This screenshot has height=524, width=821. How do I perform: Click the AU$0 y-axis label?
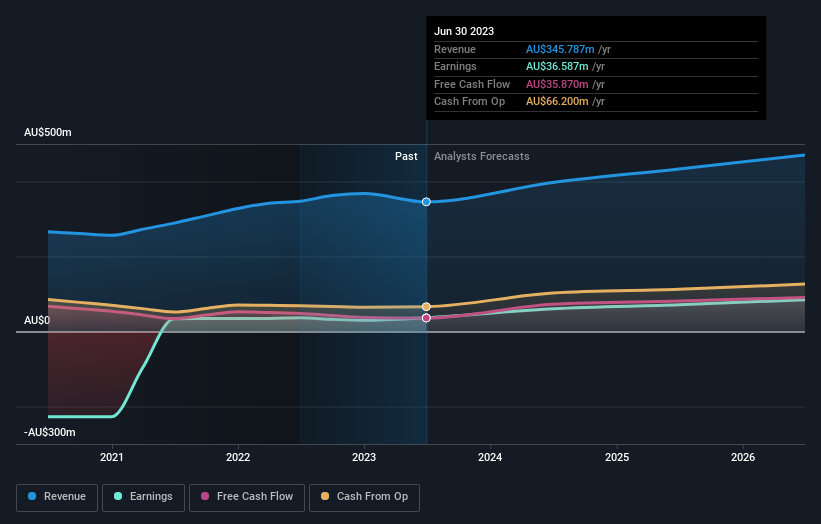[x=37, y=320]
